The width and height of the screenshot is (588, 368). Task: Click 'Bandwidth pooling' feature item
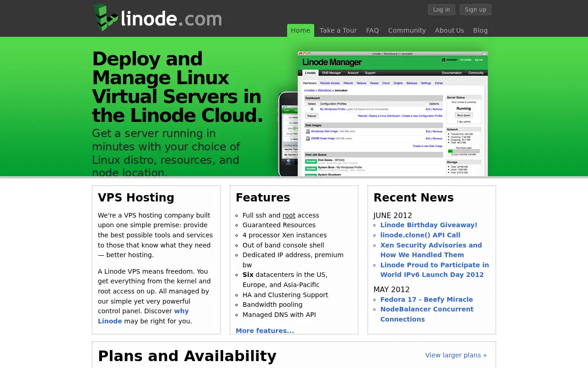tap(272, 305)
